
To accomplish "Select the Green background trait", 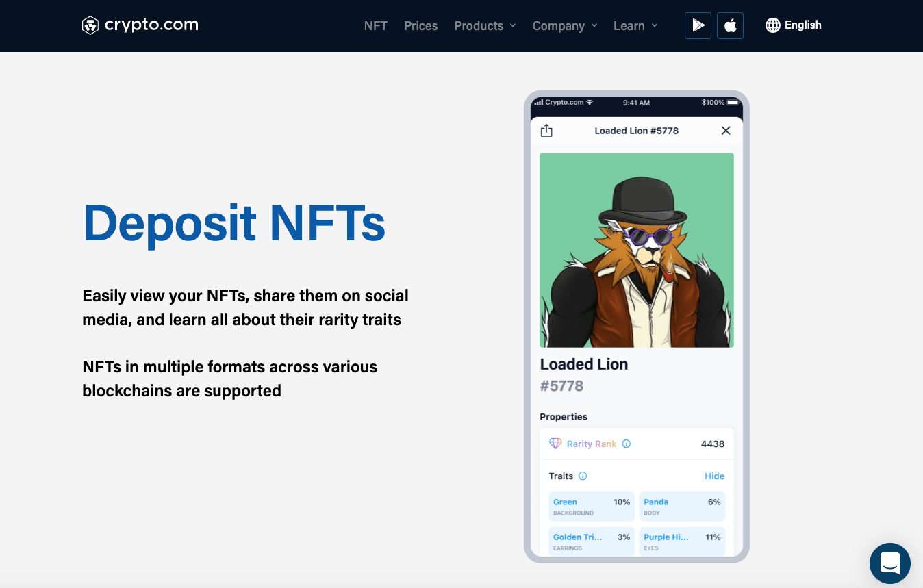I will click(x=592, y=507).
